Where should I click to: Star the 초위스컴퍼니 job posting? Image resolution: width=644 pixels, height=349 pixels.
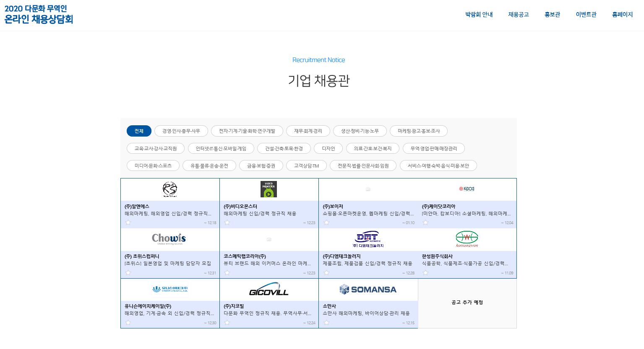coord(128,273)
